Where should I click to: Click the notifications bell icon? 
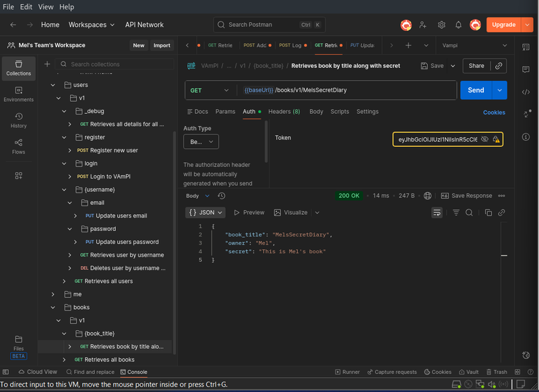pos(458,25)
